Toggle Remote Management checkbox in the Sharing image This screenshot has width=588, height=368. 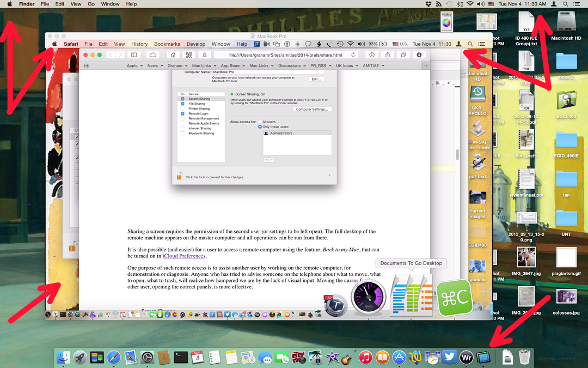tap(182, 118)
